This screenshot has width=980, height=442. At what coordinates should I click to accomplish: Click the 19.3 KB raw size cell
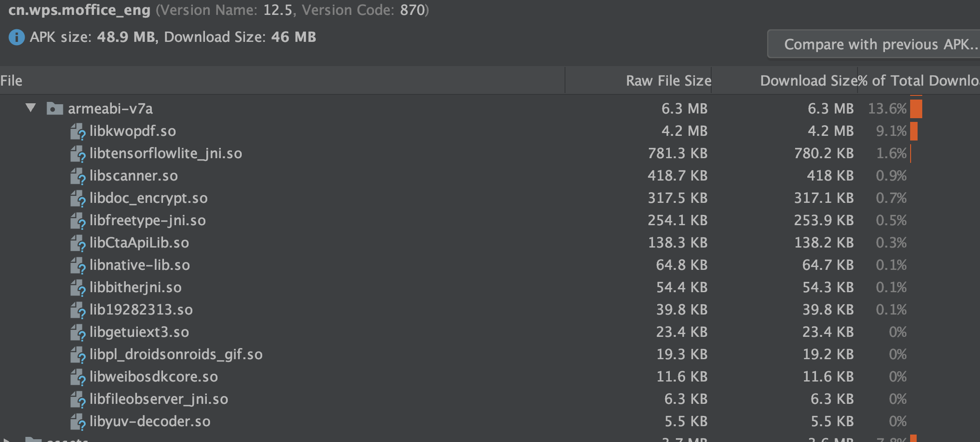[682, 354]
